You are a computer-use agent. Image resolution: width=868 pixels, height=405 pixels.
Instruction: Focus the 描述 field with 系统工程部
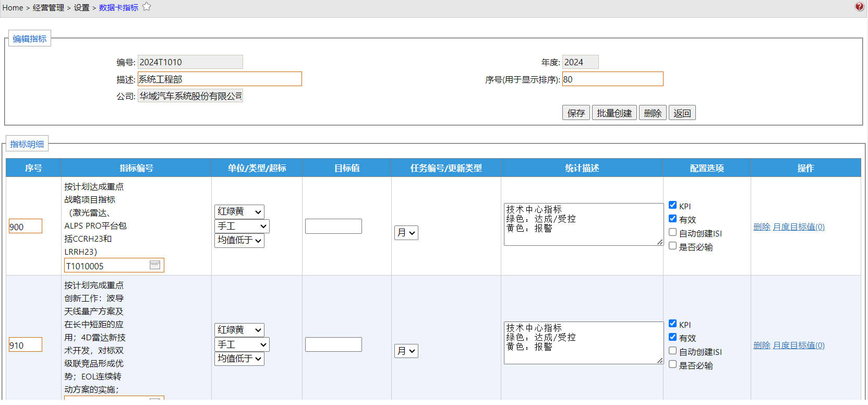[220, 79]
